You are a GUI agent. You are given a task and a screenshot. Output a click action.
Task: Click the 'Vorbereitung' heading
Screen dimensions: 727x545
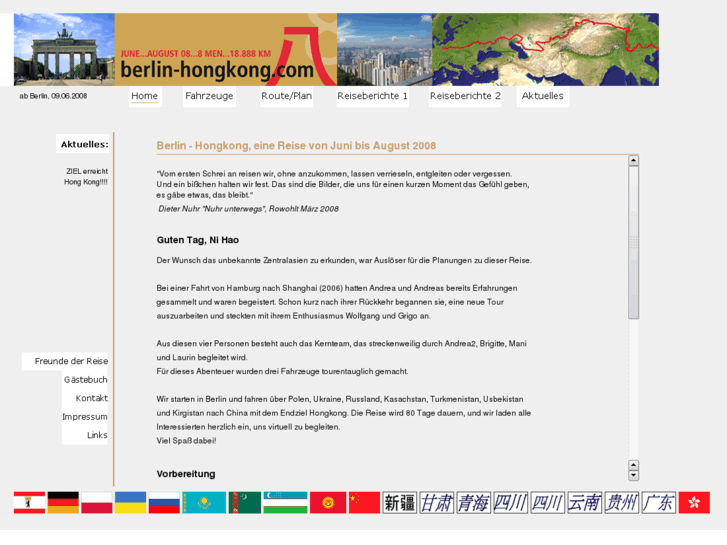[185, 474]
